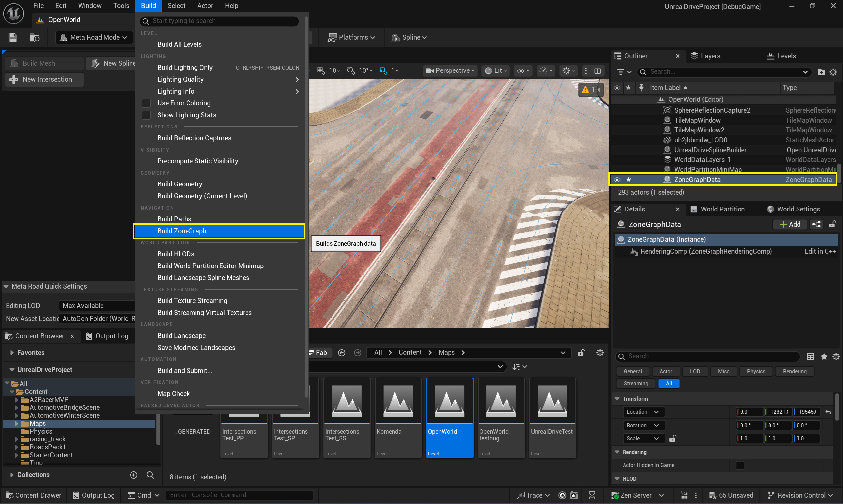Click the Trace button in status bar
The image size is (843, 504).
coord(533,495)
